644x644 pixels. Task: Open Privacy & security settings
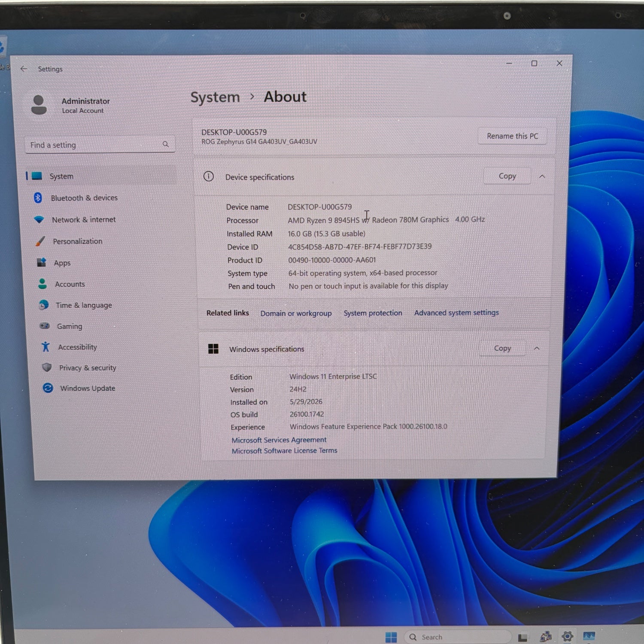[88, 368]
